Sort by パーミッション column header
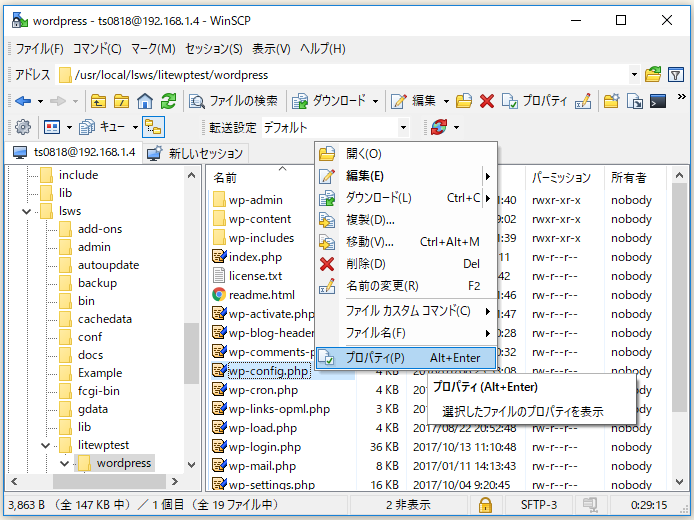 (561, 178)
